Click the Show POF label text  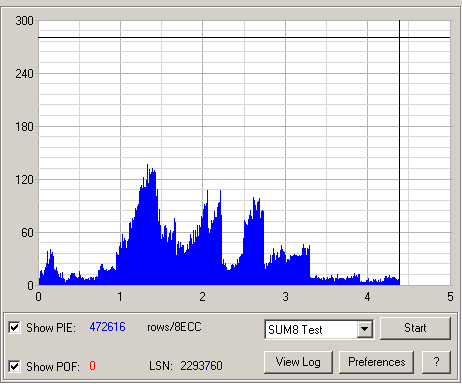tap(53, 367)
